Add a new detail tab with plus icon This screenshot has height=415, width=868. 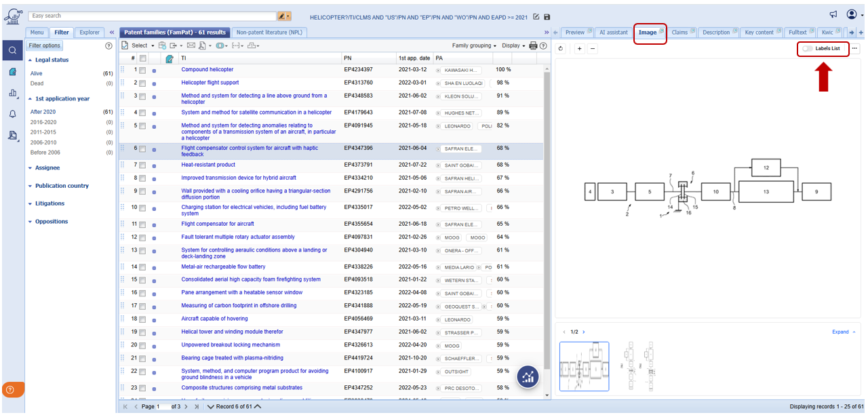[x=861, y=33]
